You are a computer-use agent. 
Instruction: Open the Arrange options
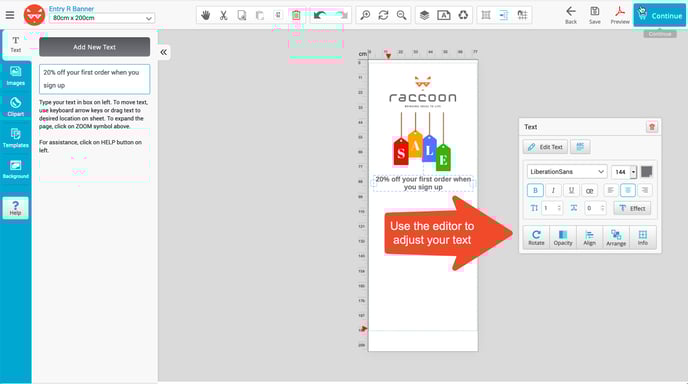click(616, 237)
